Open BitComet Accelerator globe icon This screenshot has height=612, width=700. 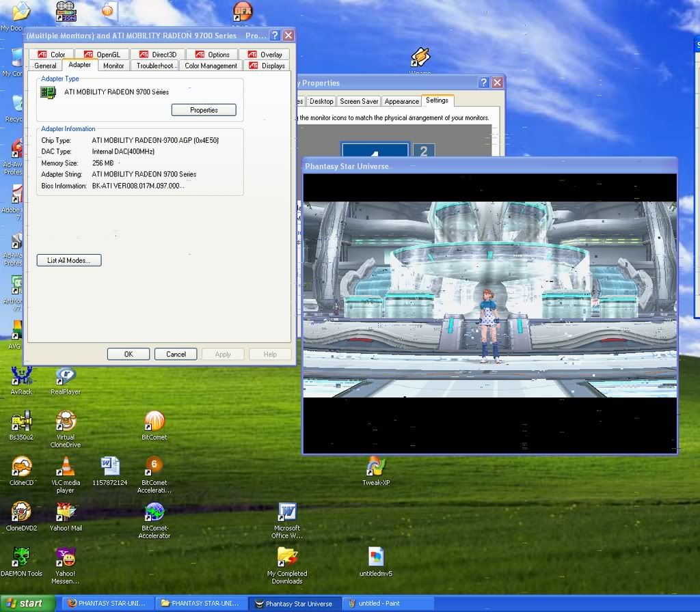pos(154,520)
